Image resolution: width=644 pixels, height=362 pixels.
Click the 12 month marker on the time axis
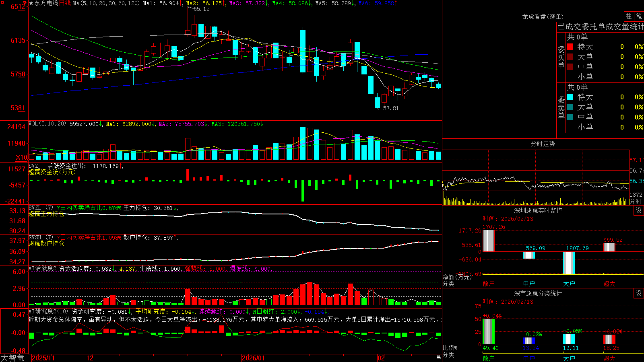coord(90,358)
